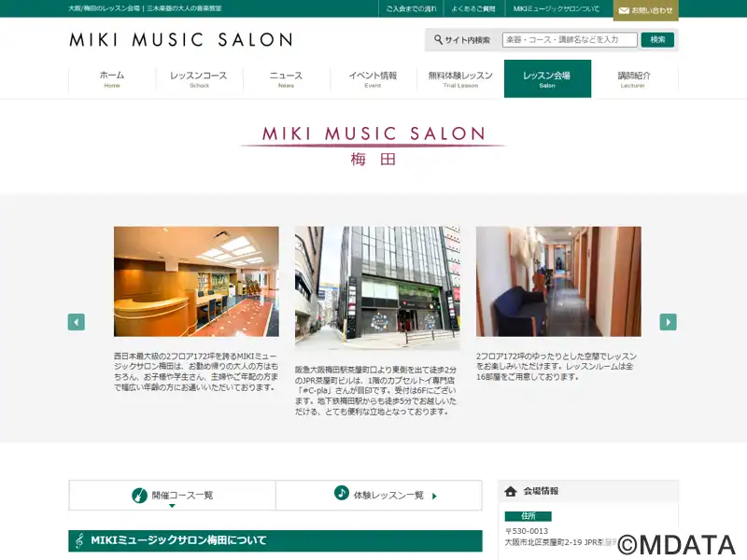Viewport: 747px width, 560px height.
Task: Click the envelope contact icon
Action: (x=623, y=10)
